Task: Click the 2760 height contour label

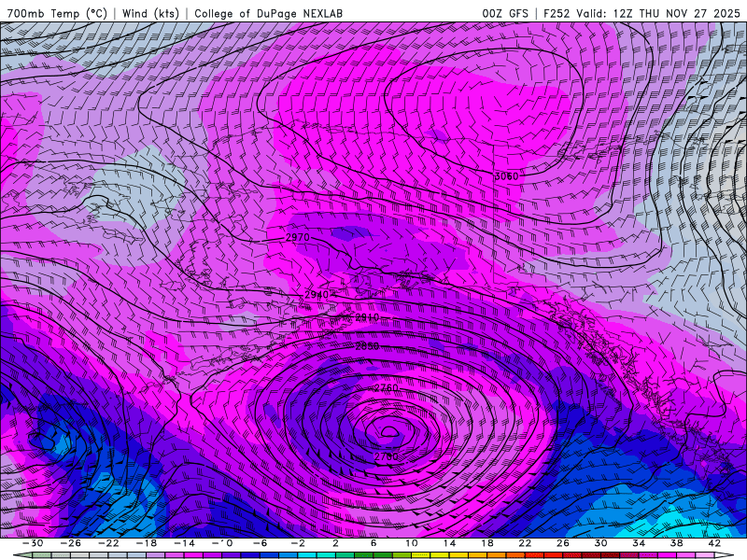Action: (x=386, y=388)
